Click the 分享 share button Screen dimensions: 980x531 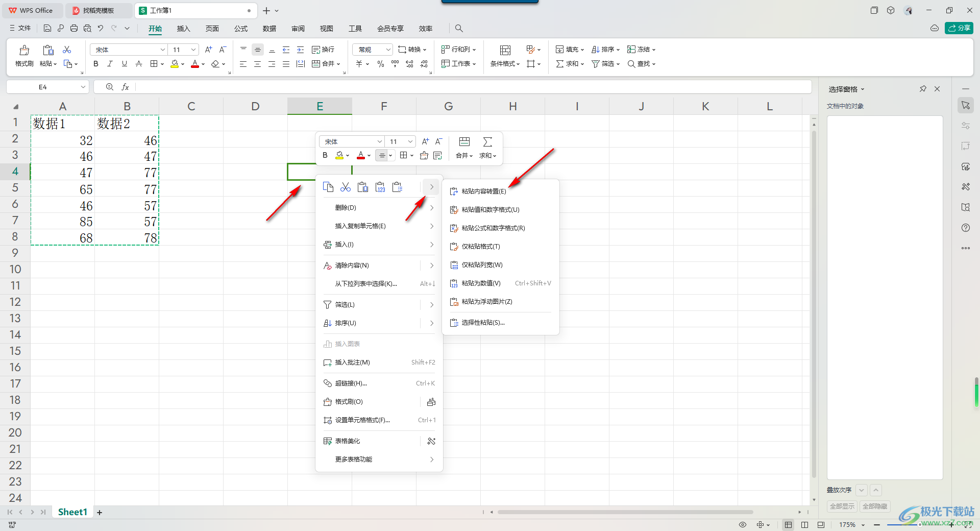click(x=959, y=28)
